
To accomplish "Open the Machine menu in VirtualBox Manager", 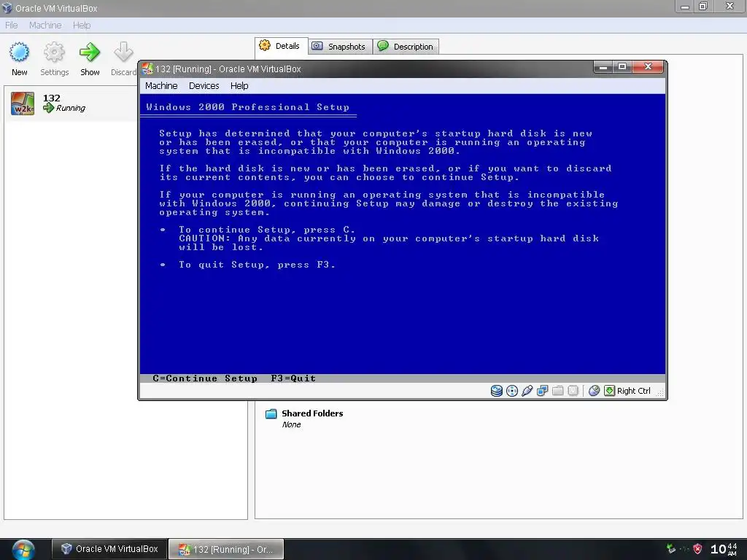I will 45,26.
